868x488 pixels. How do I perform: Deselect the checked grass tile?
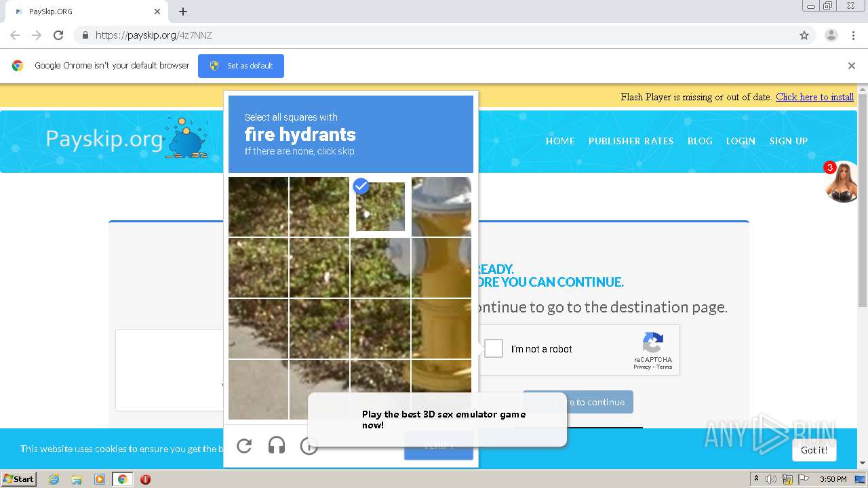coord(380,207)
